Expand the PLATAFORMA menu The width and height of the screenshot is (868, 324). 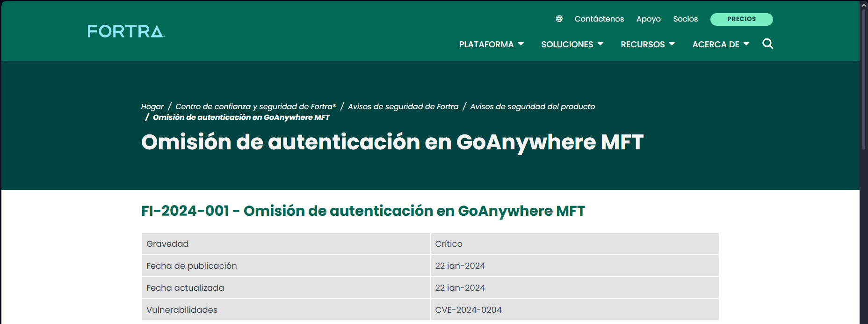pyautogui.click(x=491, y=44)
